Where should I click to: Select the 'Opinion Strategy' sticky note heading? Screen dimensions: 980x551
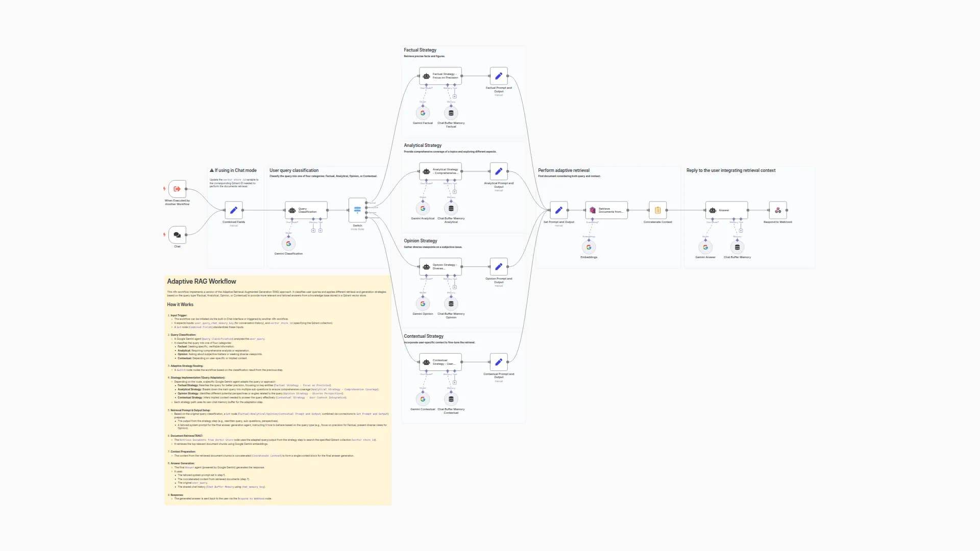tap(421, 241)
